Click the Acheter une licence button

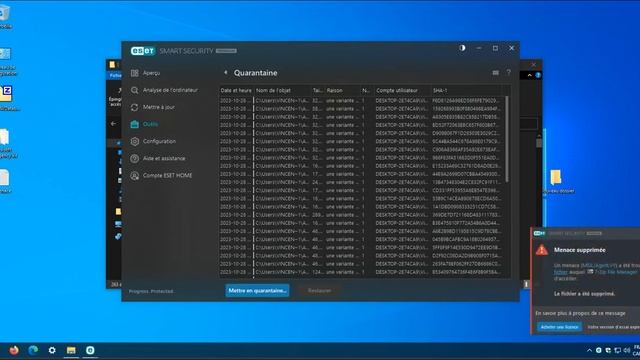559,327
